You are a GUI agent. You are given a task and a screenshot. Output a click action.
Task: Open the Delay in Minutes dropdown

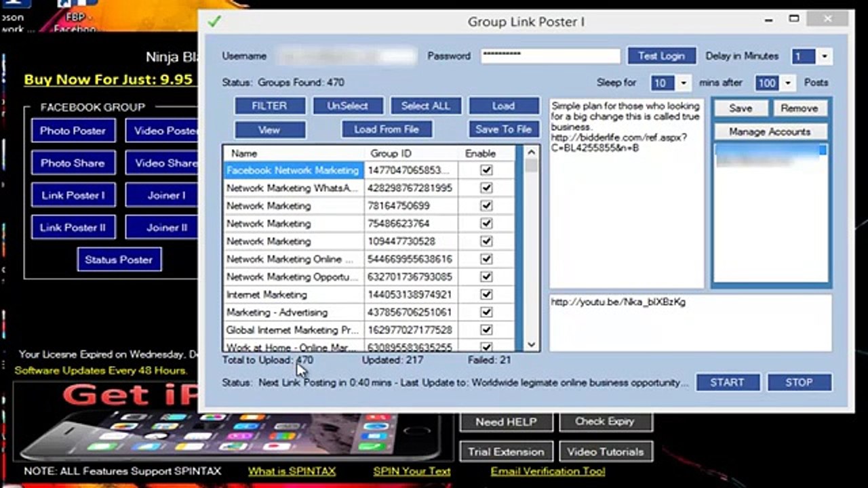pos(824,56)
